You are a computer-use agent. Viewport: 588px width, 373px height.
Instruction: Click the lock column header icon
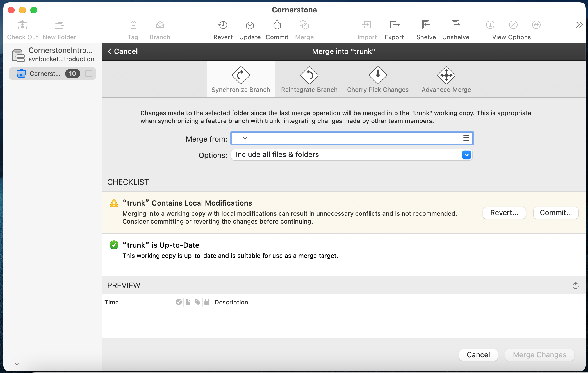pyautogui.click(x=207, y=302)
